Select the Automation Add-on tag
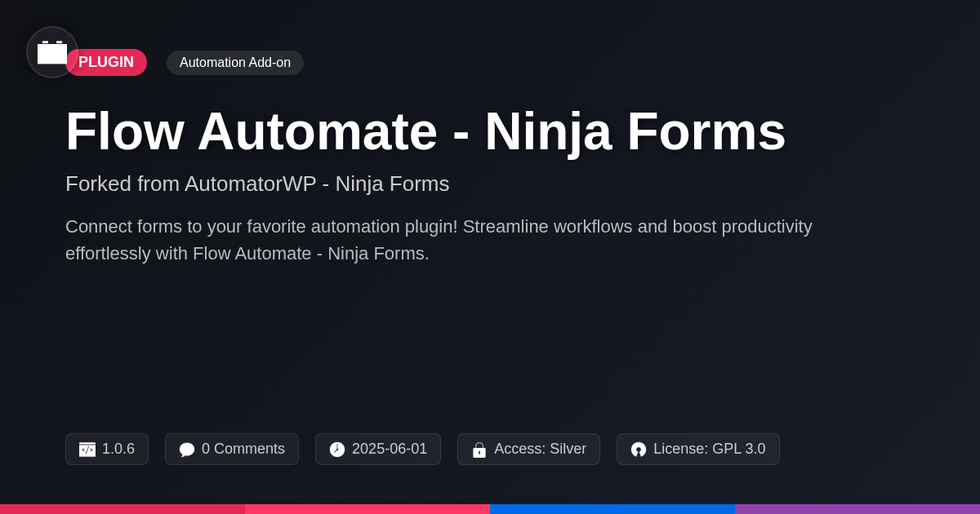This screenshot has width=980, height=514. pyautogui.click(x=235, y=63)
